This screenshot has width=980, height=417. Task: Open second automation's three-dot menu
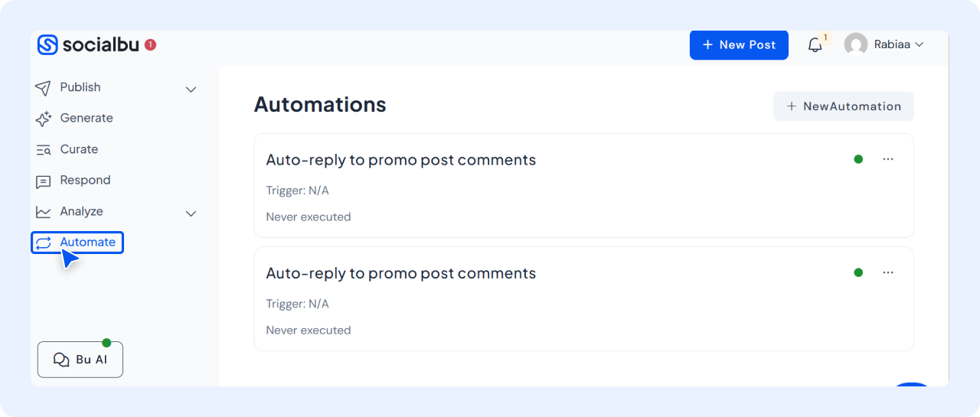[888, 272]
